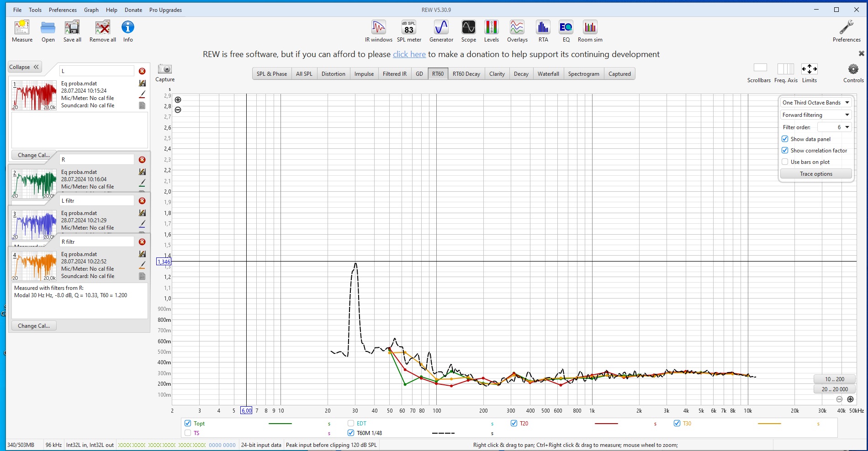The image size is (868, 451).
Task: Click the Trace options button
Action: point(815,174)
